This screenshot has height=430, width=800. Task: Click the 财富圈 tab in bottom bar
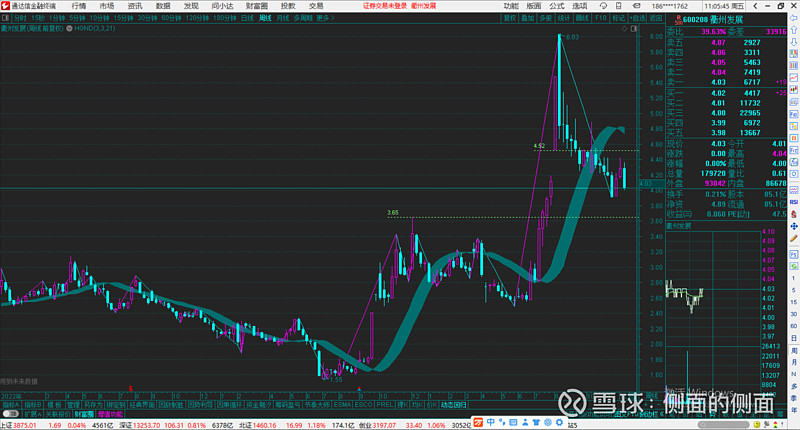84,414
